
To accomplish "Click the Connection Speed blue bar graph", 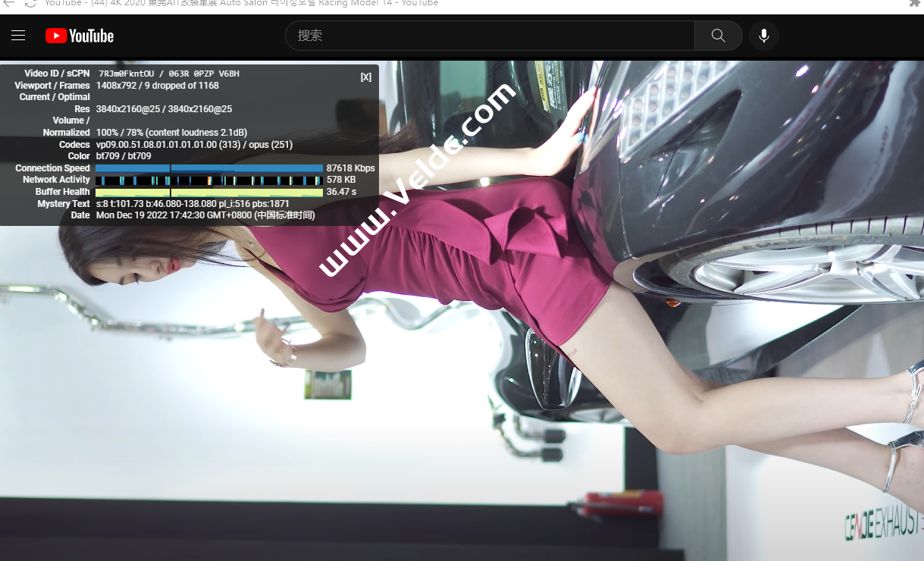I will point(209,168).
